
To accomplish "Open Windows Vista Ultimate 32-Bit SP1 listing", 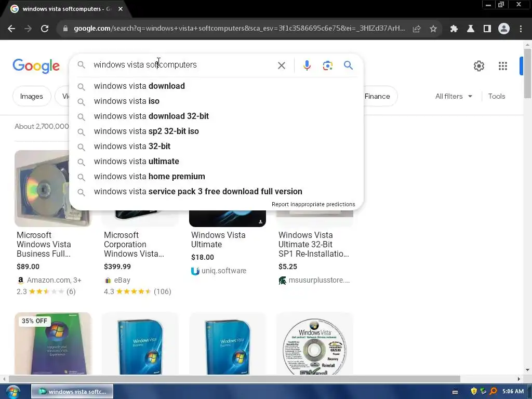I will 313,244.
